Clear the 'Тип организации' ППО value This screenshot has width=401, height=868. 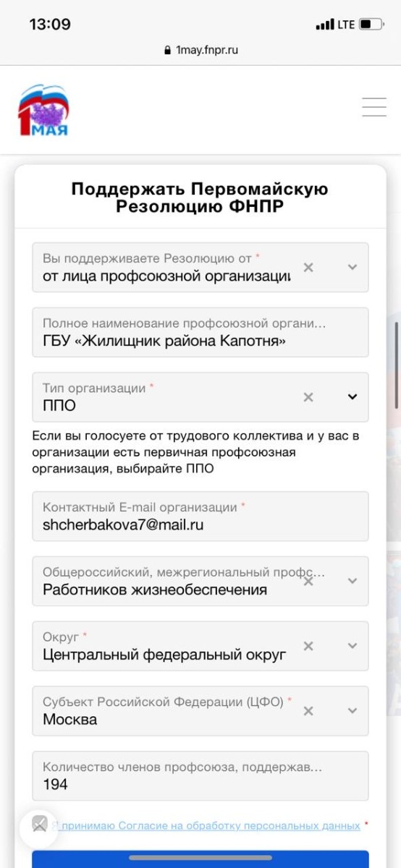308,396
